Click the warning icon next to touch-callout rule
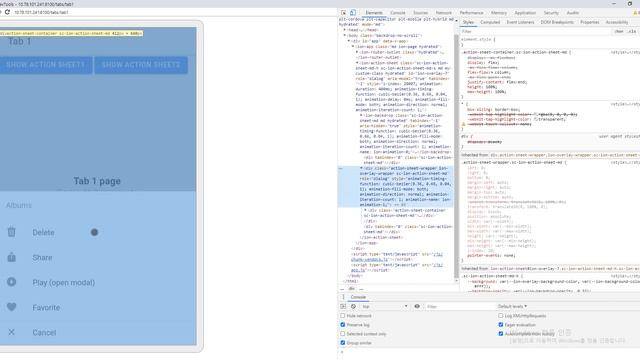 464,124
